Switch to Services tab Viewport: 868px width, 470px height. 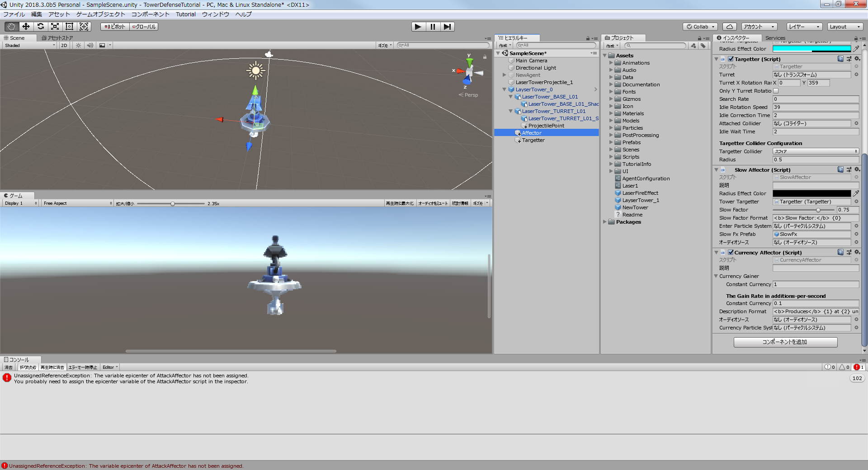pos(775,38)
